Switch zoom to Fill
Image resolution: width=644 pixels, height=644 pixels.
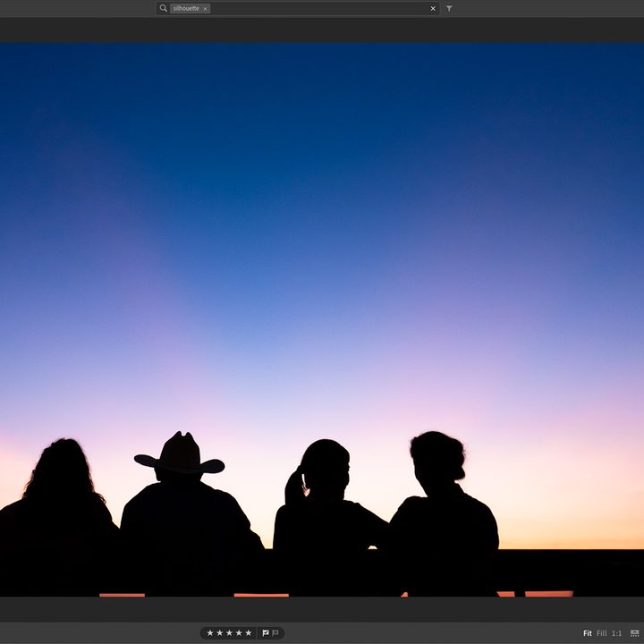(602, 633)
